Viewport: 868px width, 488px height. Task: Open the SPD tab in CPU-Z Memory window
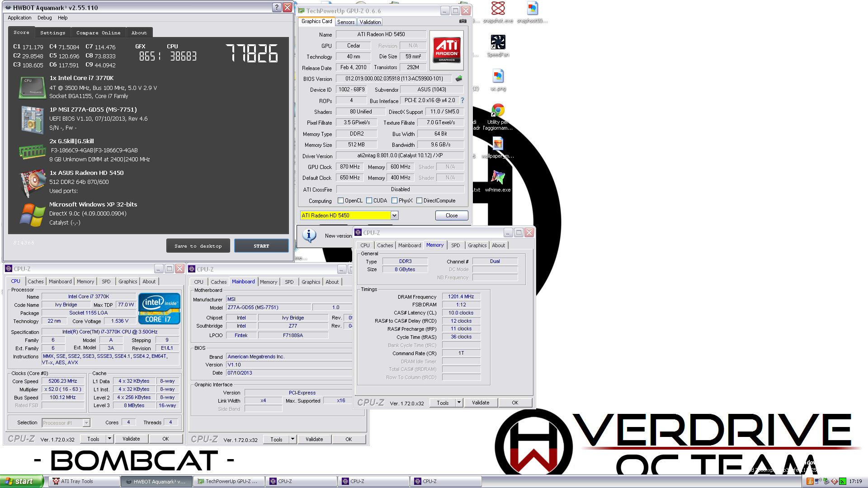click(455, 245)
